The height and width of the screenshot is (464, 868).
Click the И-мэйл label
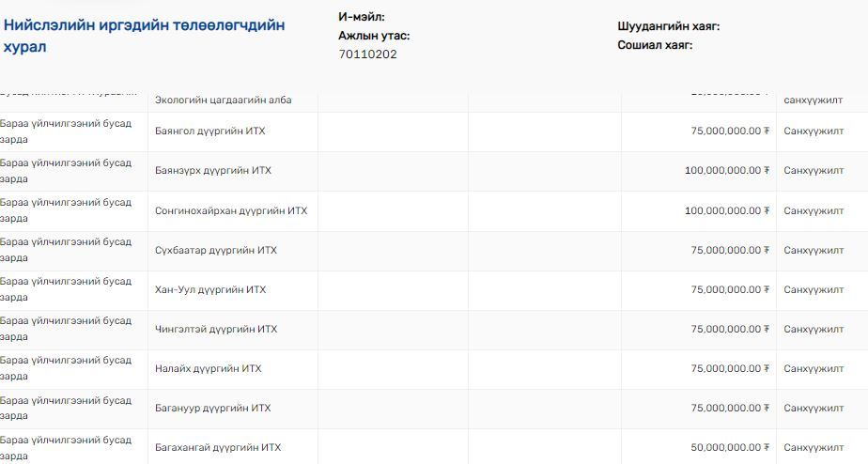pos(361,17)
